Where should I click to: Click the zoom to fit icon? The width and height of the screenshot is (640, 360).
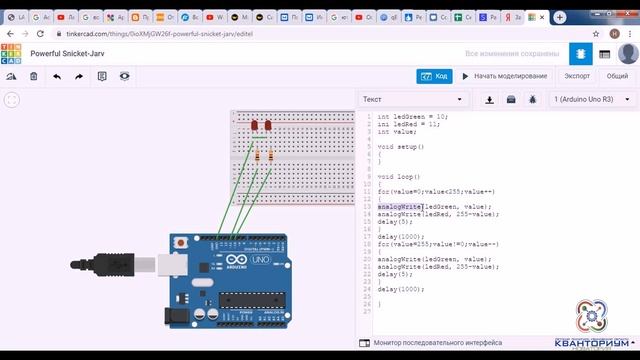coord(11,100)
